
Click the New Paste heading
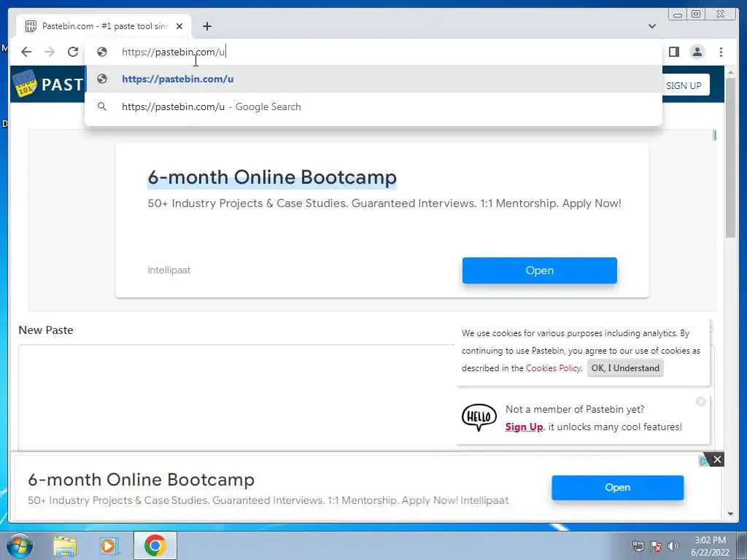46,330
